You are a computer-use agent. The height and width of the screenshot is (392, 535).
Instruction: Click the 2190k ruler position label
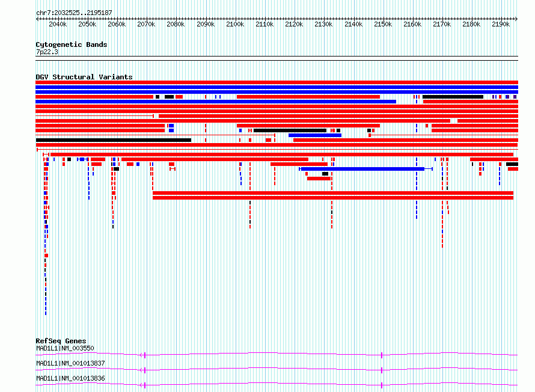pyautogui.click(x=501, y=24)
